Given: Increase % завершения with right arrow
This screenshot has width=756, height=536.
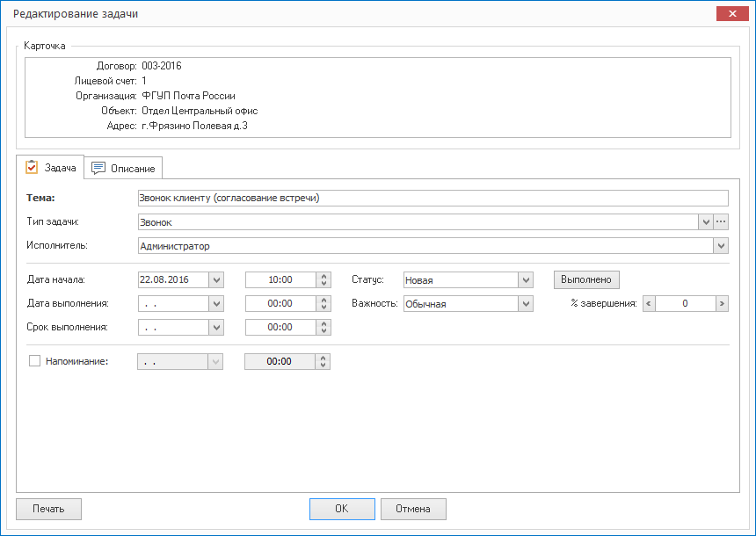Looking at the screenshot, I should click(722, 304).
